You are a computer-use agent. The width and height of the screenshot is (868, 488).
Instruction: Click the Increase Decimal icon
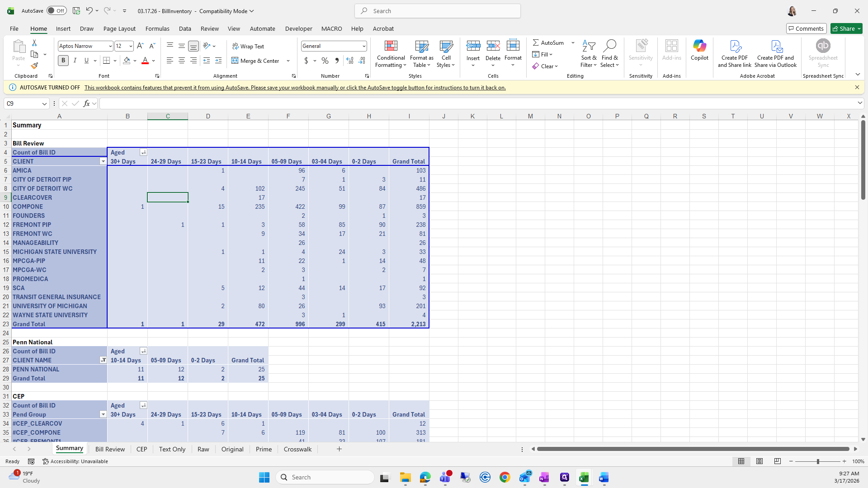click(349, 61)
